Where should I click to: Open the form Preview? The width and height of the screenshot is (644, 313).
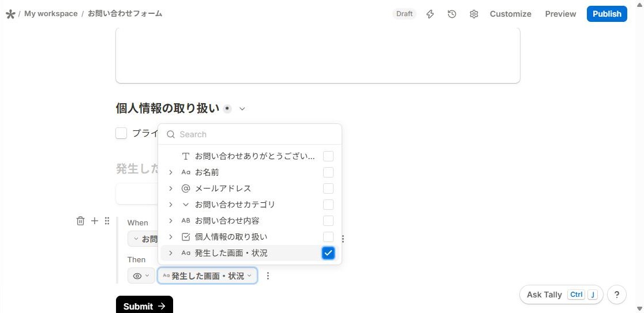click(x=561, y=14)
